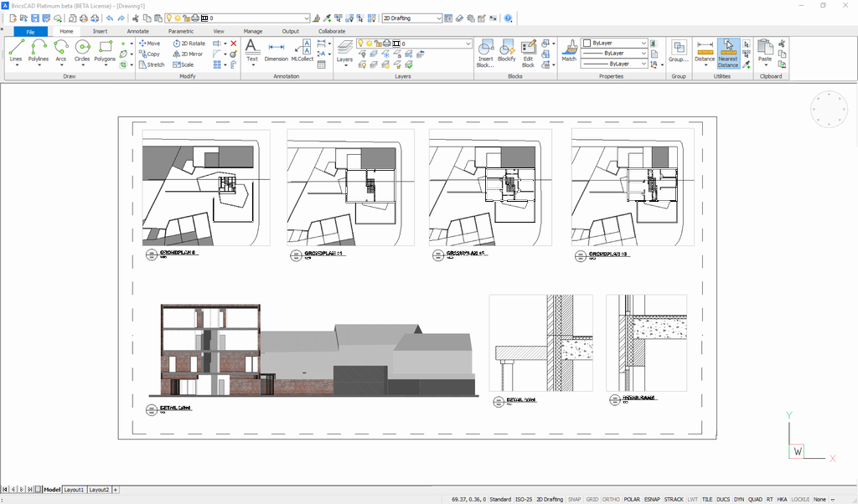Toggle LWT lineweight display in status bar
Image resolution: width=858 pixels, height=504 pixels.
(x=693, y=499)
